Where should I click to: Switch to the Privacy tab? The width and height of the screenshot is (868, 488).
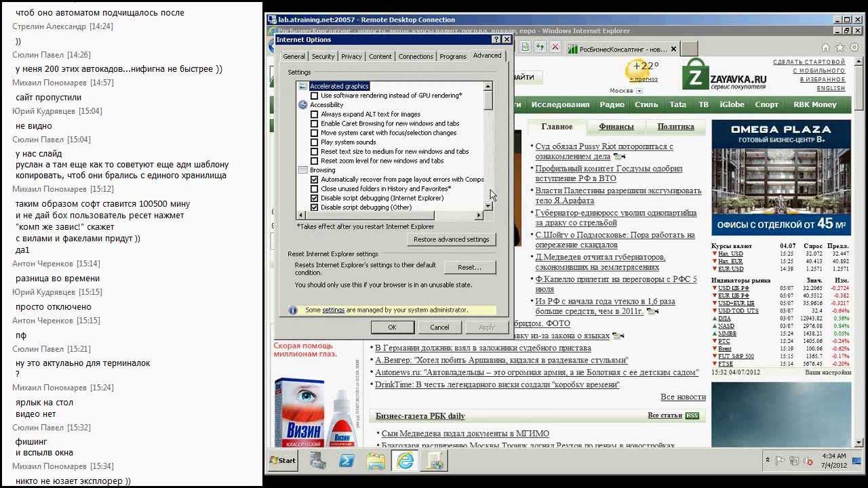tap(351, 57)
